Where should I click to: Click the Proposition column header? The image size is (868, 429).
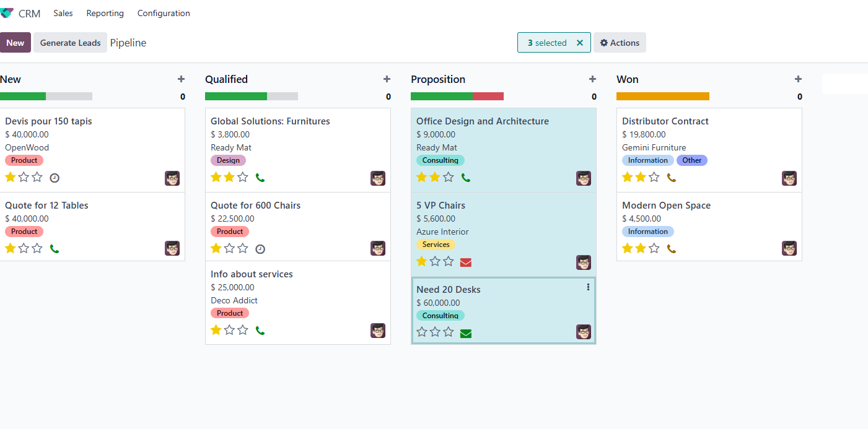click(438, 79)
